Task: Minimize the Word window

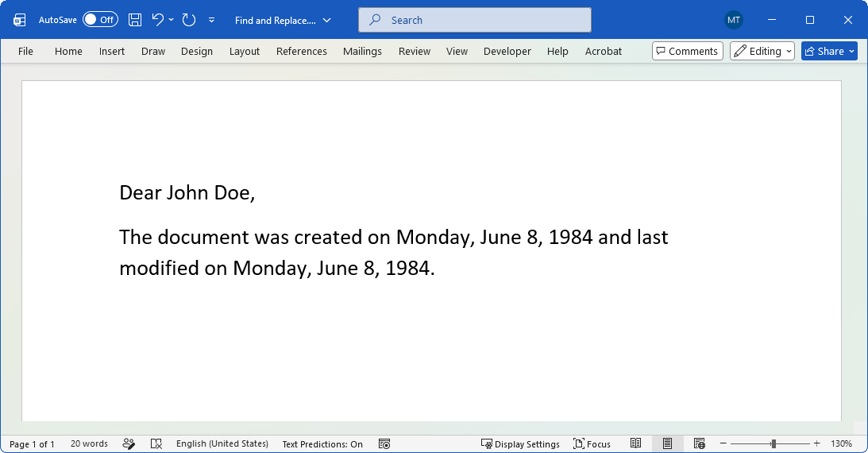Action: [772, 20]
